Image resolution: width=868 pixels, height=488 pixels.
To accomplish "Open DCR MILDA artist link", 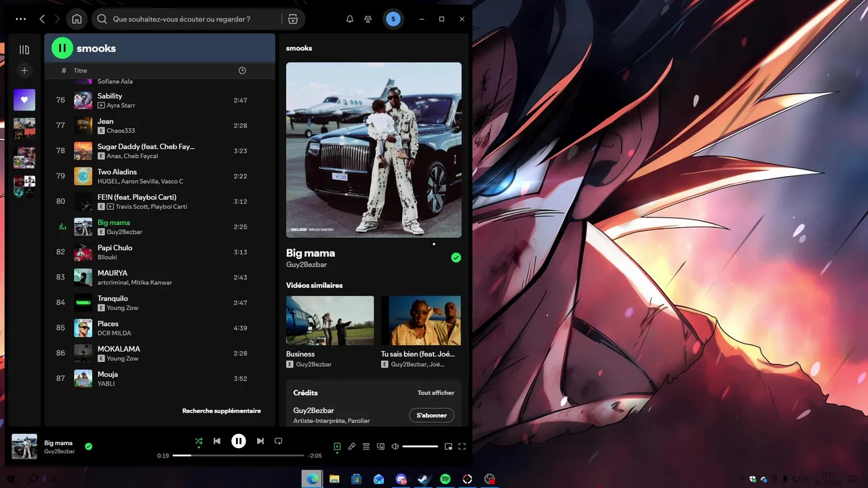I will [115, 333].
